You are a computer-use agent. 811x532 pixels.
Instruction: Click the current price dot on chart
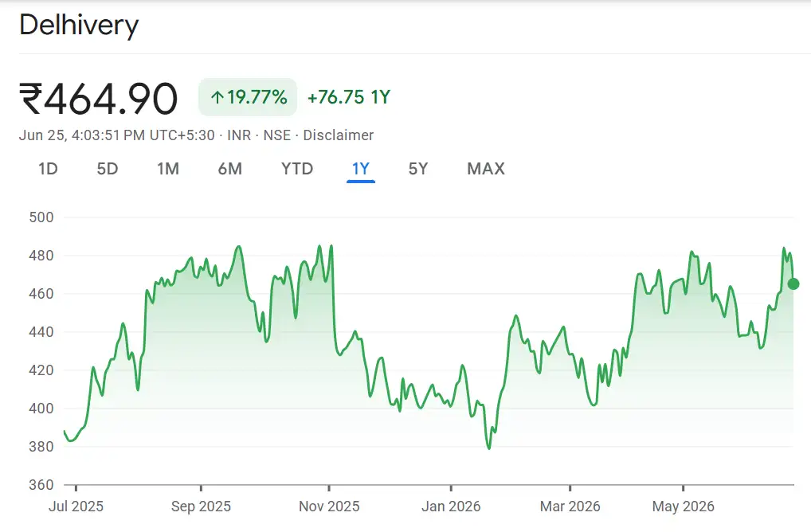point(793,284)
